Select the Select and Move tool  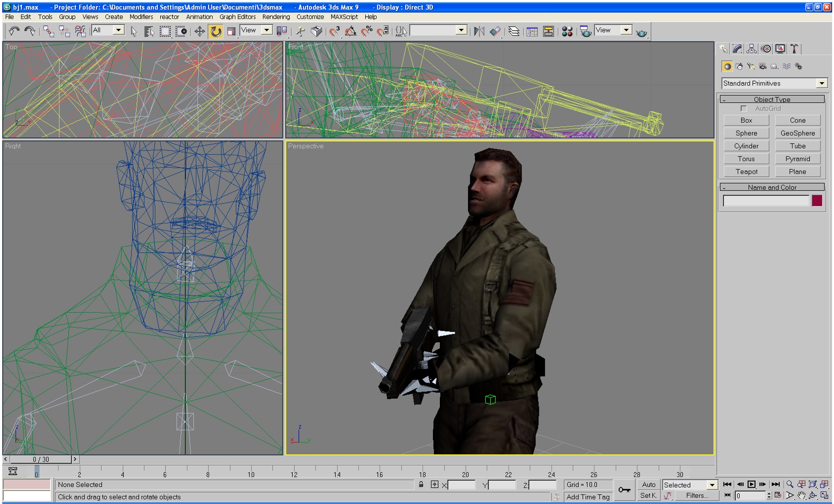tap(199, 31)
